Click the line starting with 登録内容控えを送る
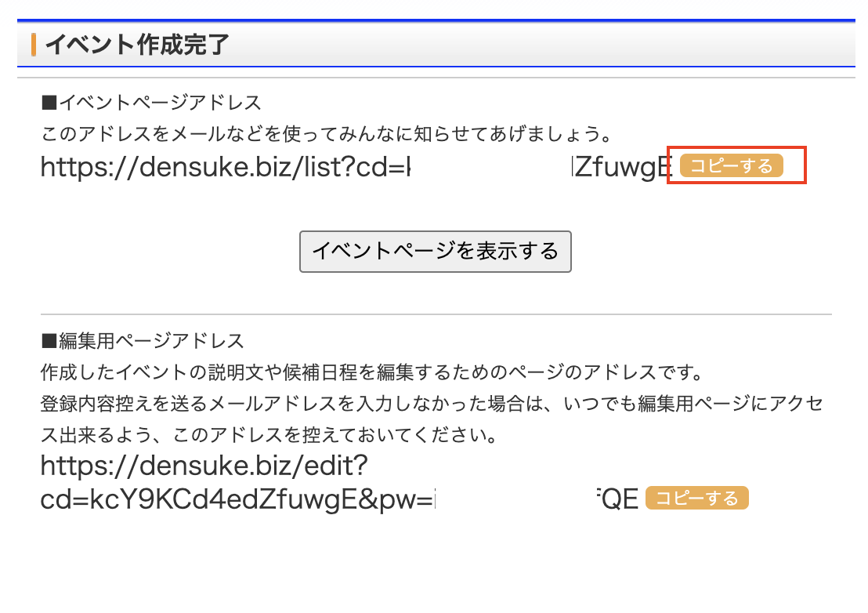 431,403
